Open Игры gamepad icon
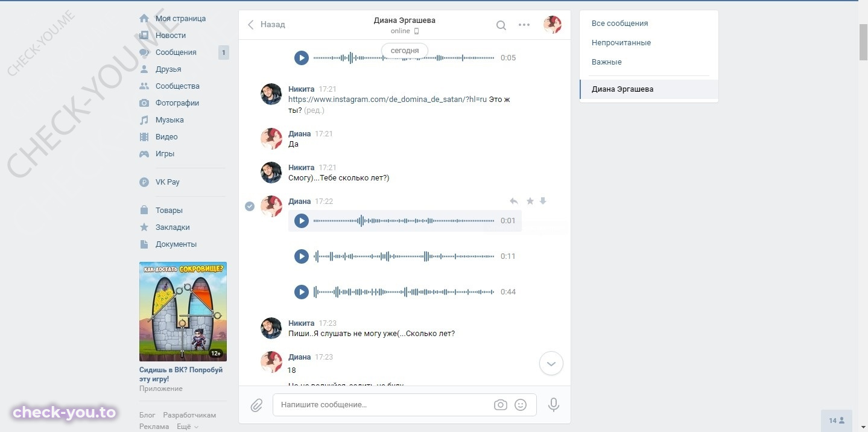Image resolution: width=868 pixels, height=432 pixels. 144,154
